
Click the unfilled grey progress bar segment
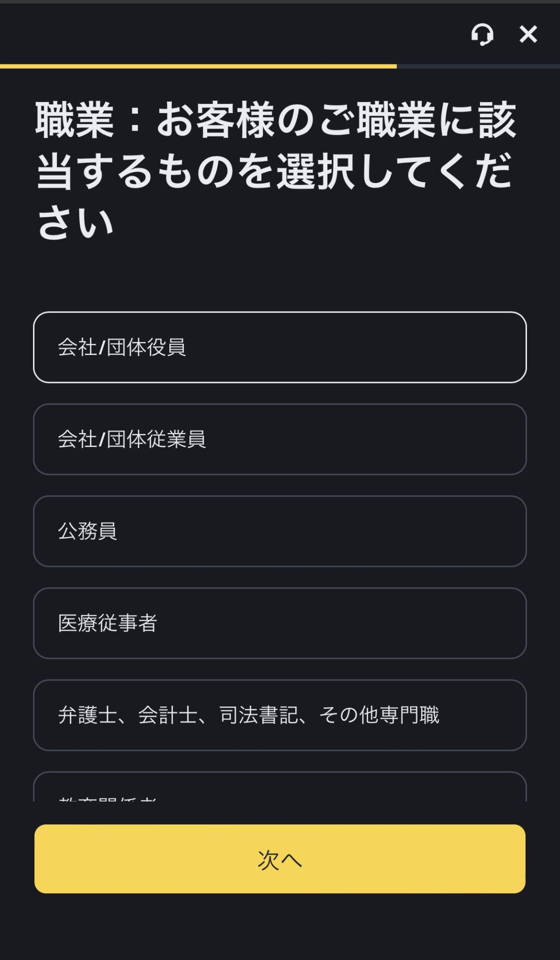point(478,66)
